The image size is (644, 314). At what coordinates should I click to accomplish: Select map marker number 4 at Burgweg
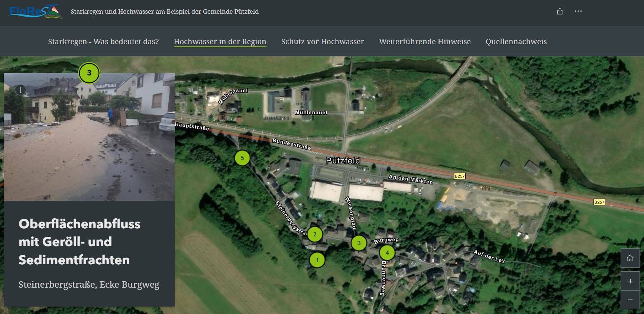387,253
